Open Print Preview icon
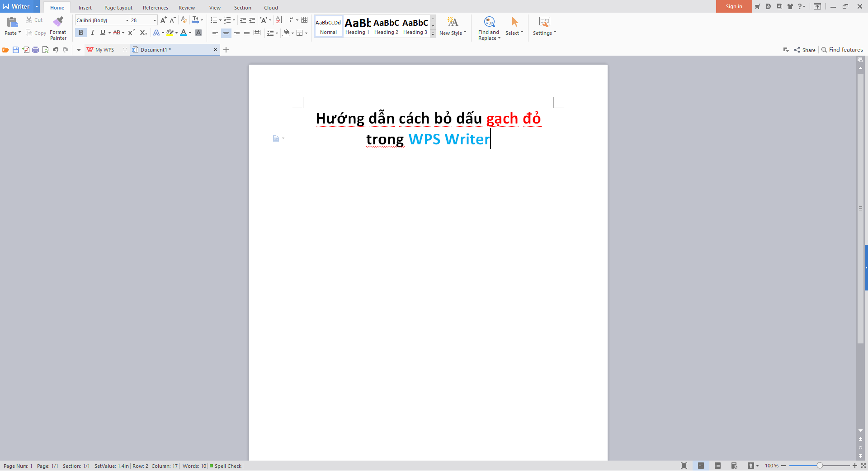This screenshot has width=868, height=471. [45, 50]
